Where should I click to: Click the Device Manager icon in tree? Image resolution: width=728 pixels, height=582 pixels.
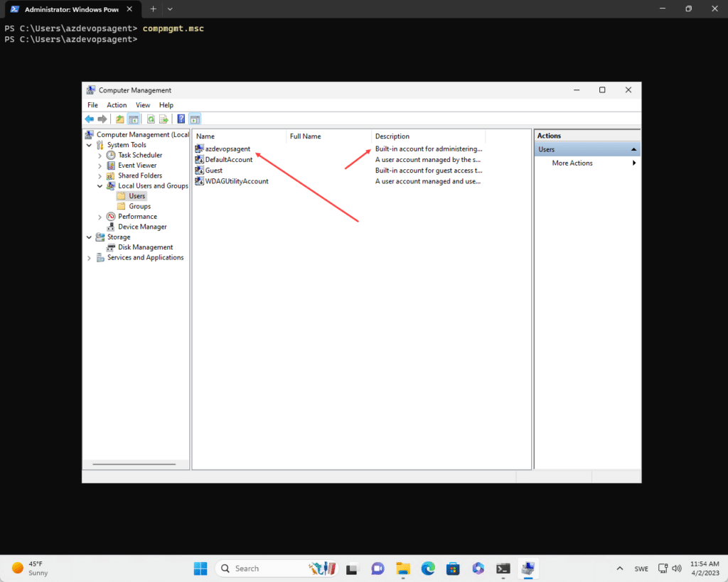[x=111, y=227]
